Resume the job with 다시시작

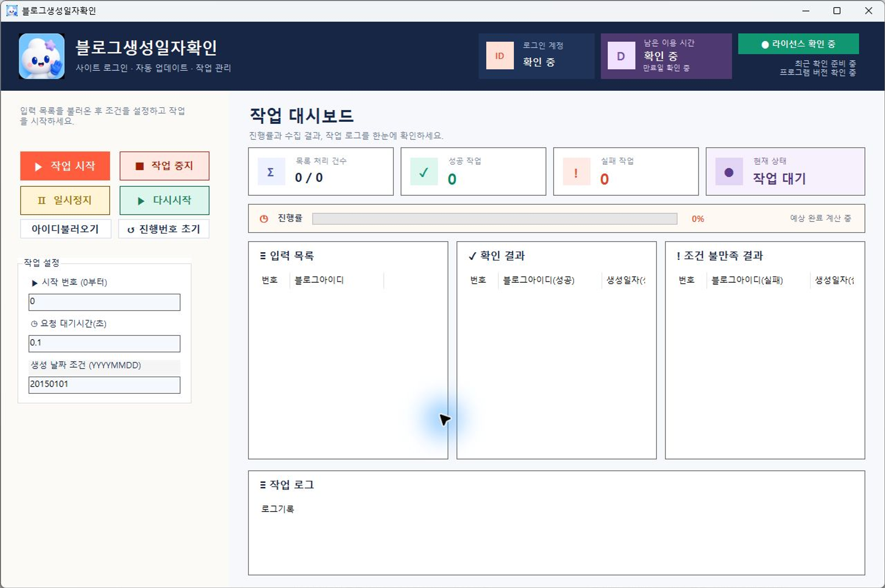tap(164, 200)
